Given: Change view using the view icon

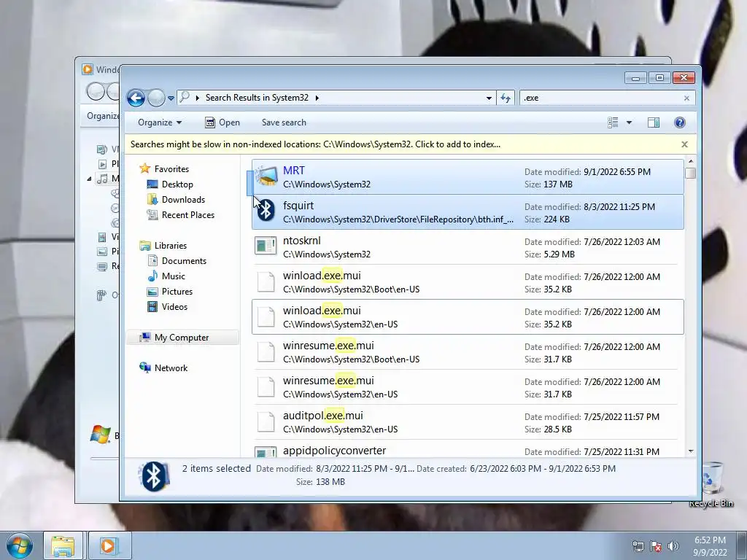Looking at the screenshot, I should click(x=613, y=122).
